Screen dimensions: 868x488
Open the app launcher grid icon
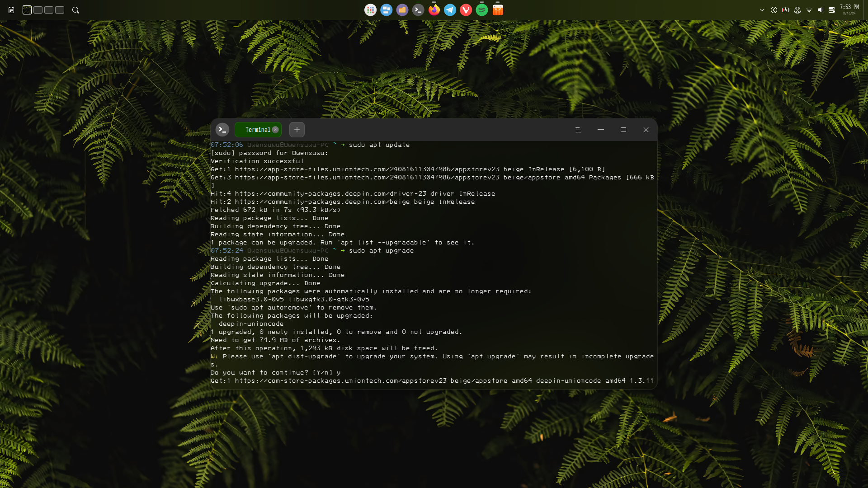click(x=370, y=10)
